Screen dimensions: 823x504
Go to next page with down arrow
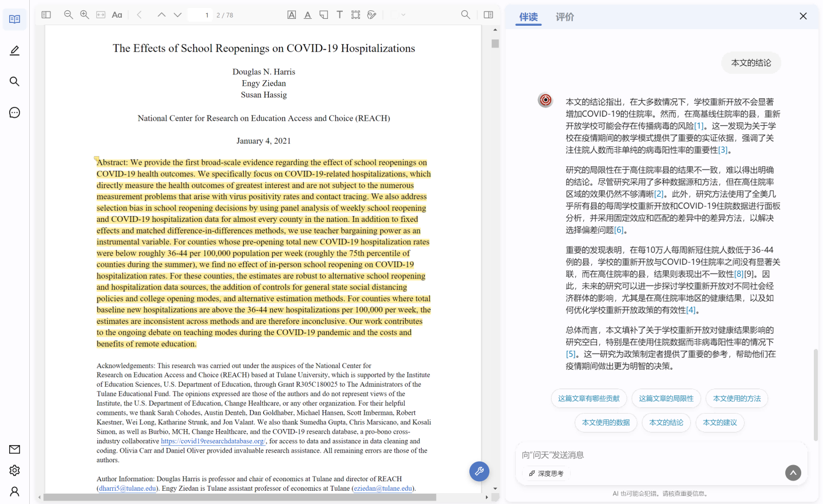[x=177, y=15]
